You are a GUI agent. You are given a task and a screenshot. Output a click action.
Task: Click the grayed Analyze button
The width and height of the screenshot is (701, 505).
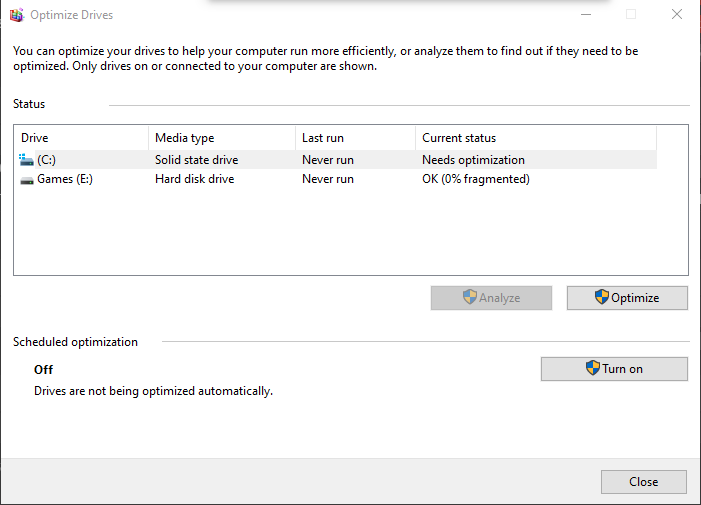(x=491, y=298)
